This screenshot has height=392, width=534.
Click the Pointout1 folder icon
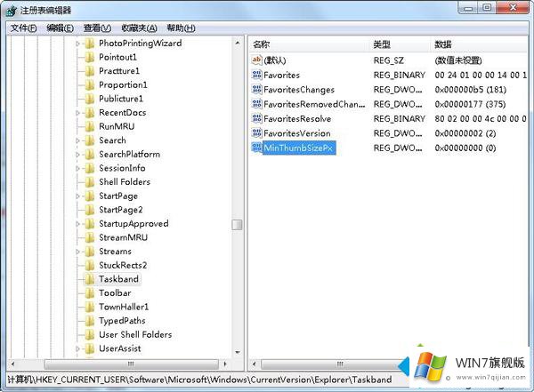pos(90,58)
